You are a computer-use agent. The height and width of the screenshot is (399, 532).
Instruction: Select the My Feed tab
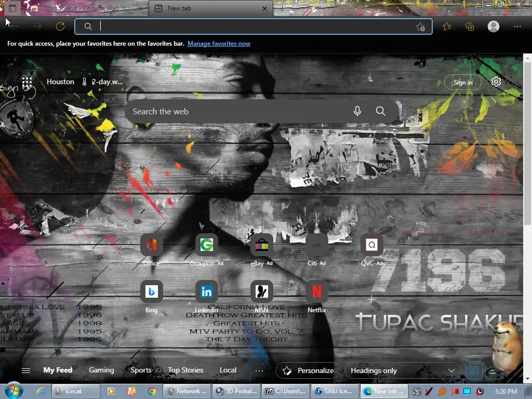(58, 370)
